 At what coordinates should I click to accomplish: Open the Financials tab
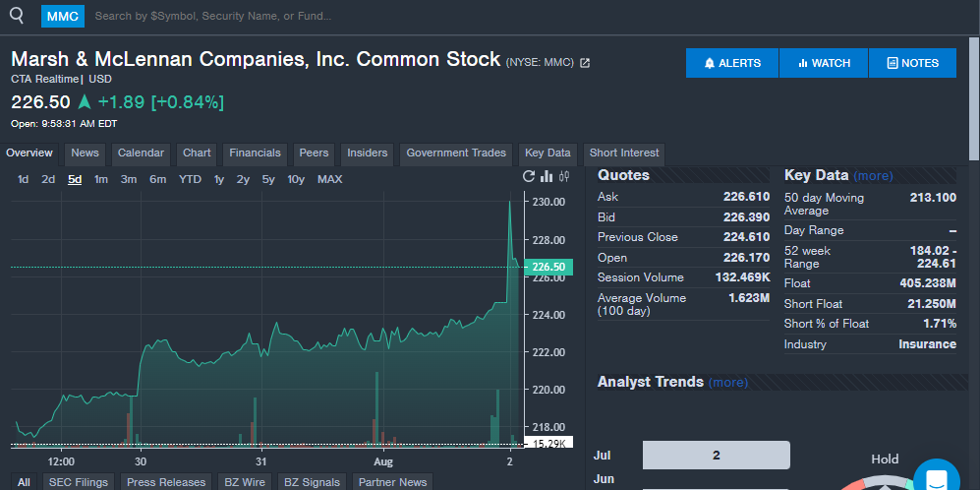click(255, 153)
